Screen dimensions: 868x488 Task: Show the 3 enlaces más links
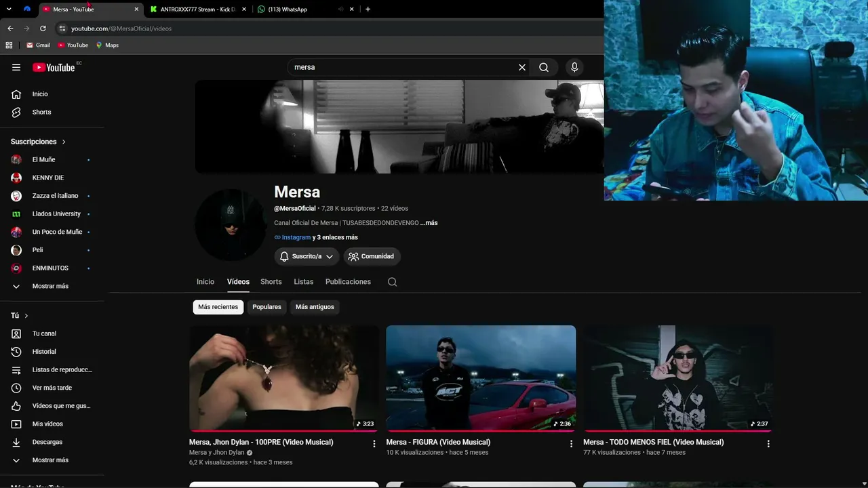pos(335,237)
